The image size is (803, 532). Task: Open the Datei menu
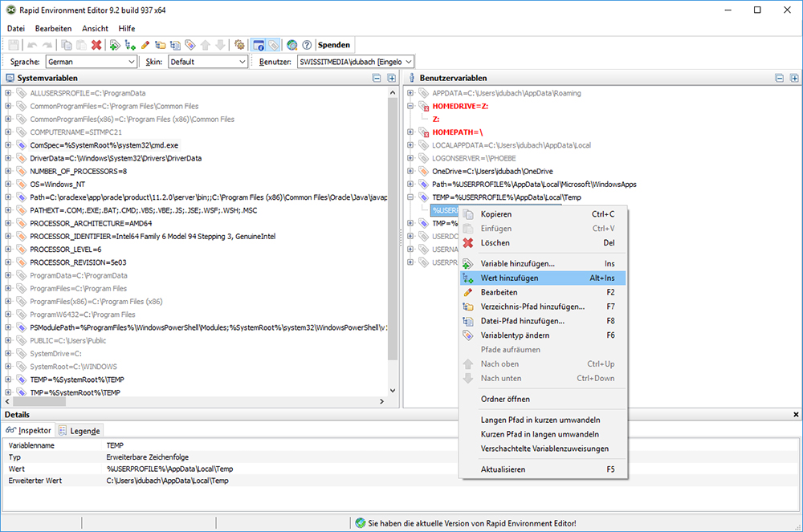[x=16, y=29]
